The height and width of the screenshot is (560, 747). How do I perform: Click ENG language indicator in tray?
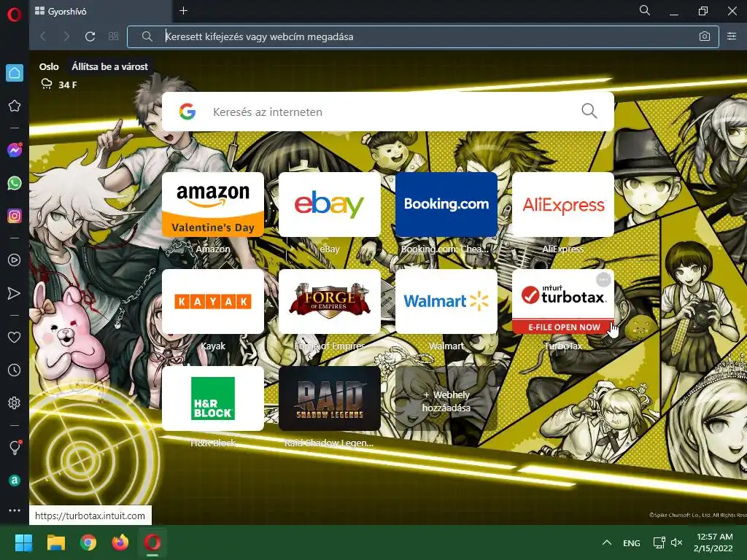click(632, 542)
